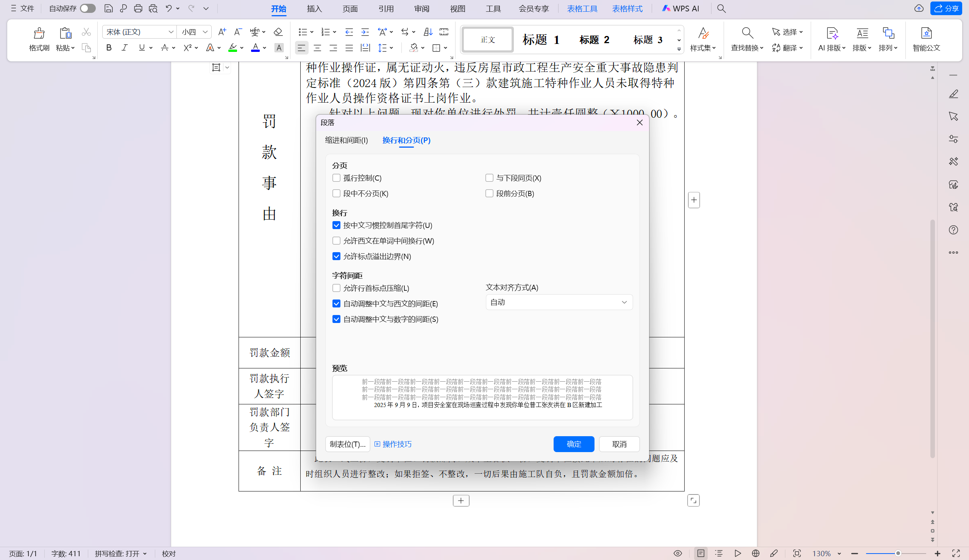Click the fullscreen icon in the status bar
Screen dimensions: 969x560
pos(956,554)
